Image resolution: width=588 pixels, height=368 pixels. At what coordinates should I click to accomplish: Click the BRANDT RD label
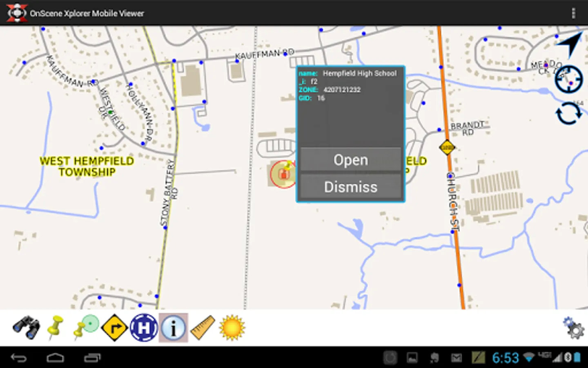point(468,128)
